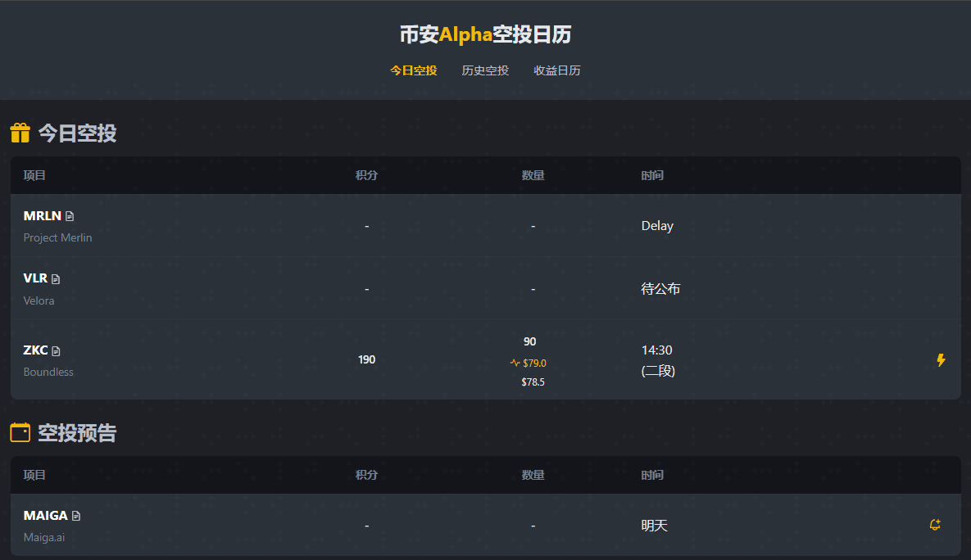Click the $79.0 price value in ZKC row
This screenshot has width=971, height=560.
[x=534, y=364]
